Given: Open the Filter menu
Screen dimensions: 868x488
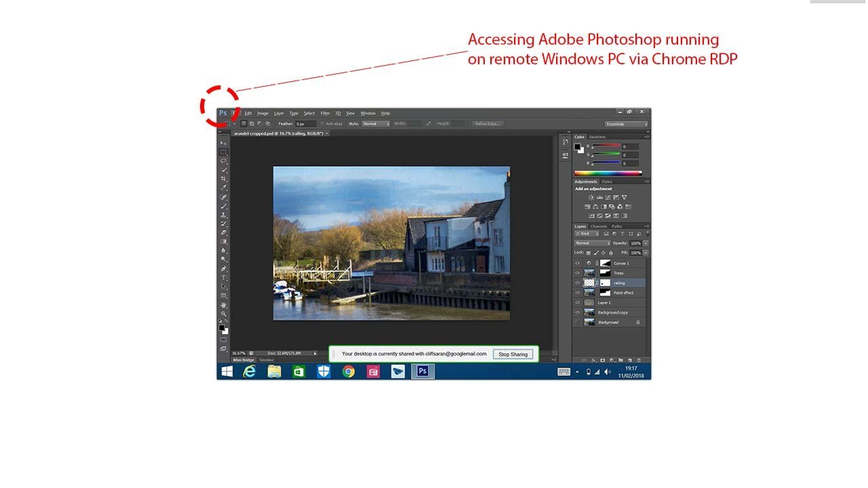Looking at the screenshot, I should click(x=325, y=113).
